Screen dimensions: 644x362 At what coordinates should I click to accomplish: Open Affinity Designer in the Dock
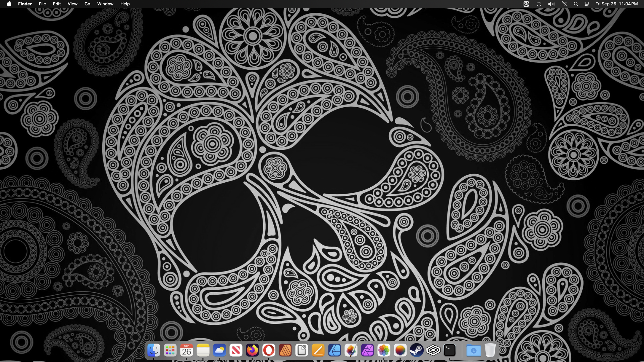[x=334, y=351]
